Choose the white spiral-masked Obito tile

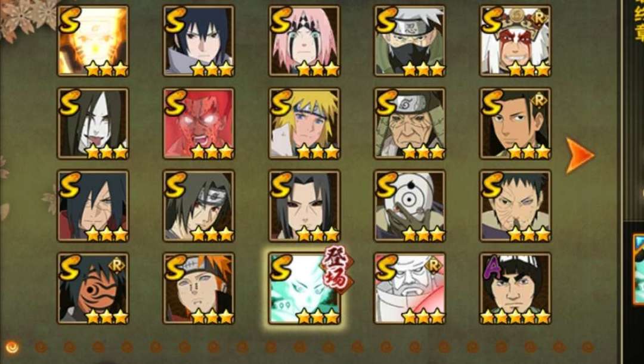(410, 206)
